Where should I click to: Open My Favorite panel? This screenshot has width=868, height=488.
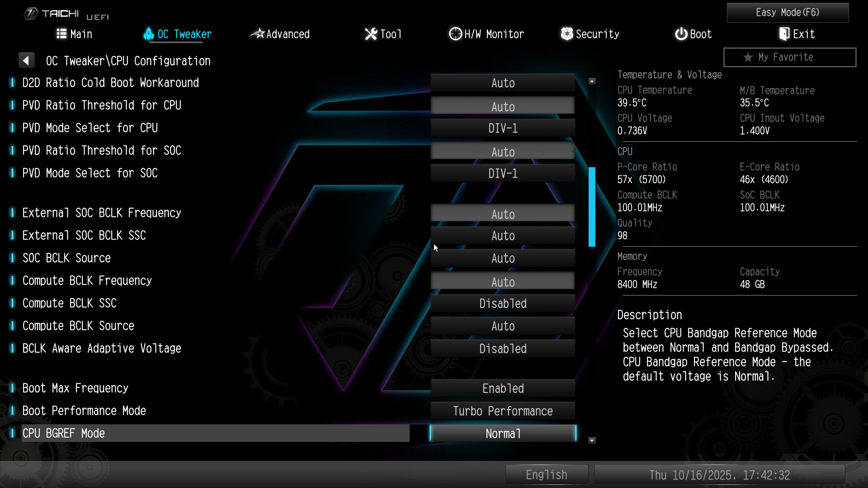pyautogui.click(x=789, y=57)
